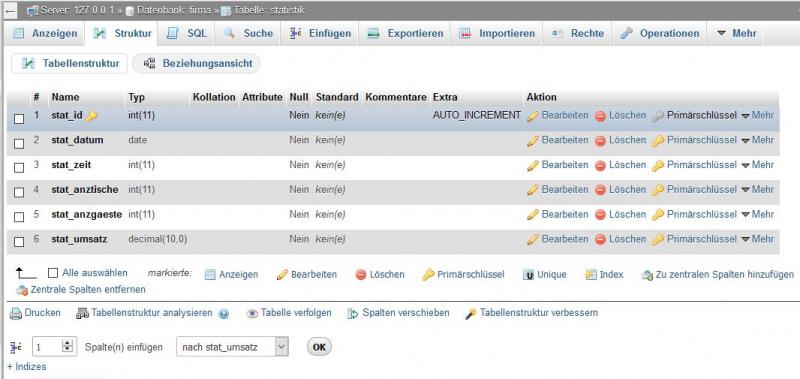Expand the + Indizes link
This screenshot has width=800, height=379.
pos(27,367)
